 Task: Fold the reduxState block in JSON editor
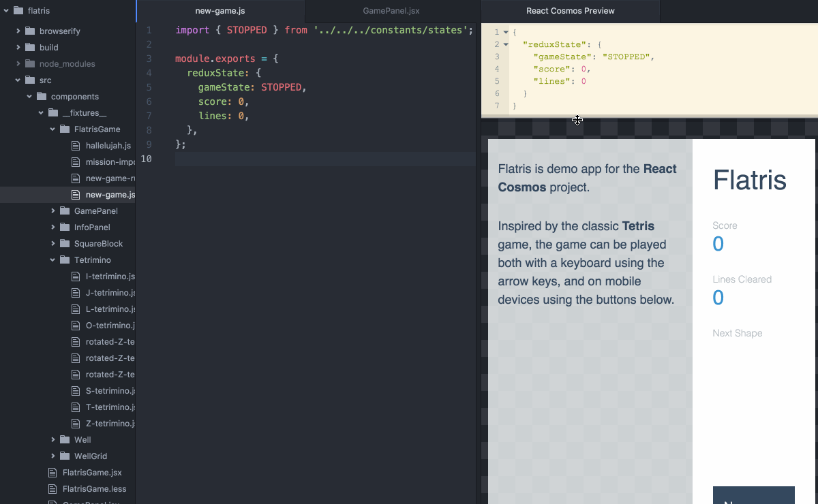(x=506, y=45)
